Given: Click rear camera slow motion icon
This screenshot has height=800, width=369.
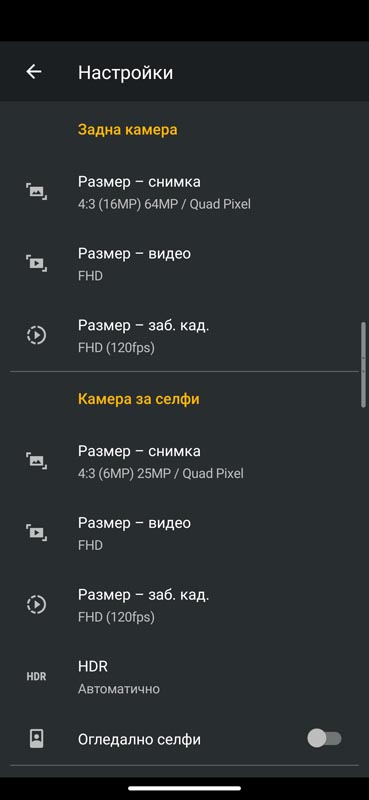Looking at the screenshot, I should 36,335.
